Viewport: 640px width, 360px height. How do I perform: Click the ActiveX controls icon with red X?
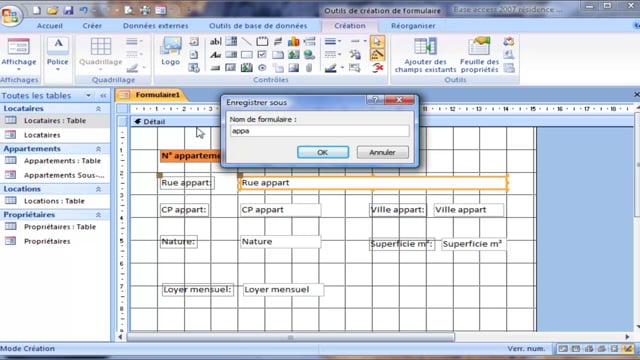377,68
